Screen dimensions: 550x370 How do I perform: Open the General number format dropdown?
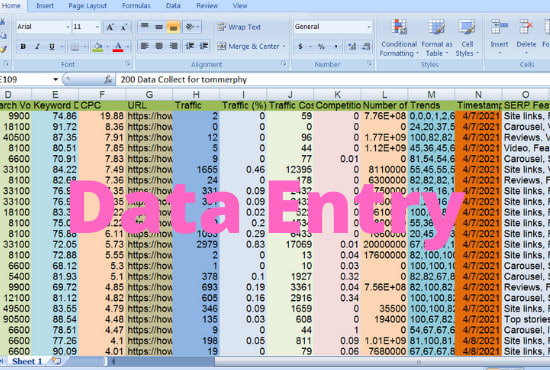tap(369, 27)
